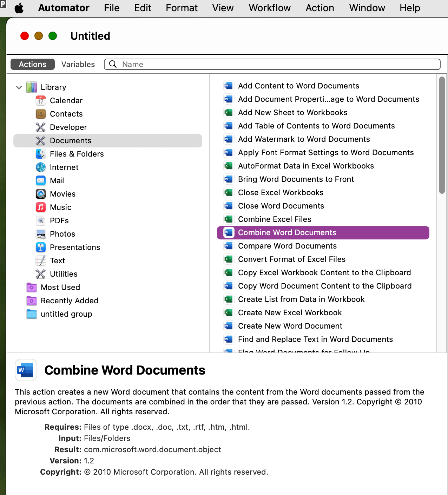The image size is (448, 495).
Task: Click the search magnifying glass icon
Action: tap(113, 64)
